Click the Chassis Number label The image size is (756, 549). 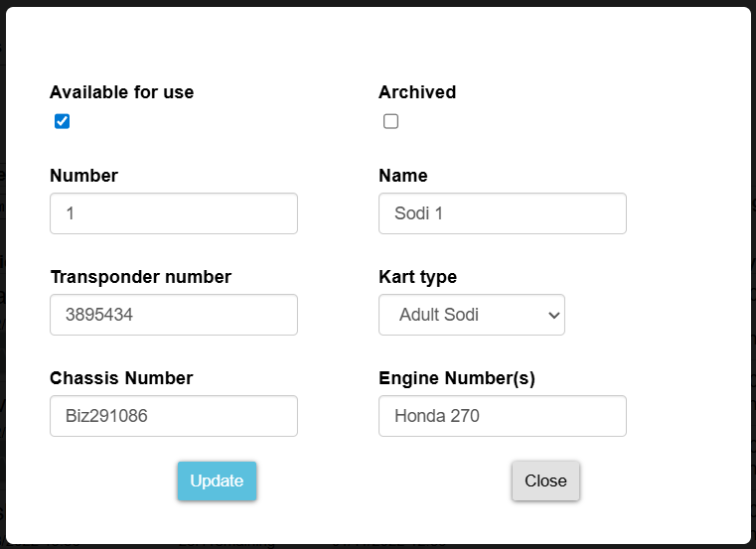pyautogui.click(x=121, y=378)
